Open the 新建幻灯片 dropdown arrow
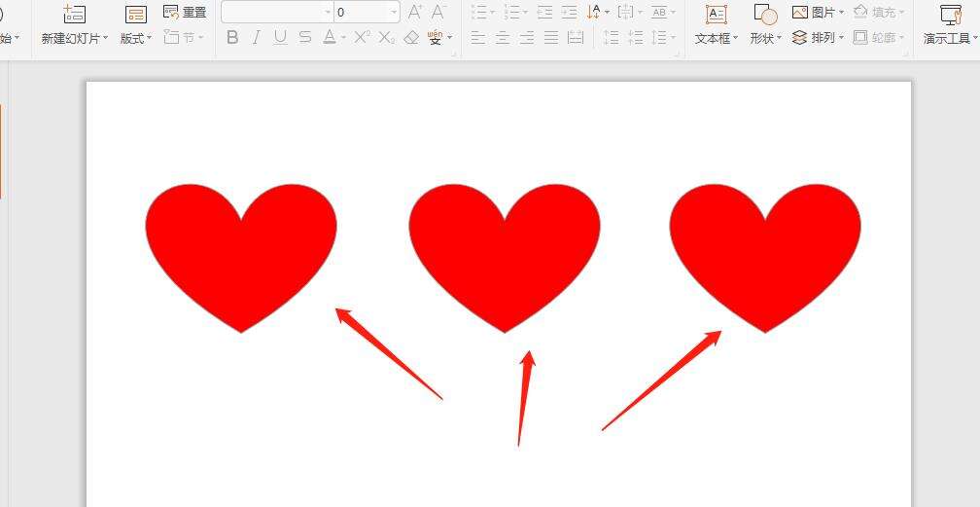980x507 pixels. pos(106,38)
